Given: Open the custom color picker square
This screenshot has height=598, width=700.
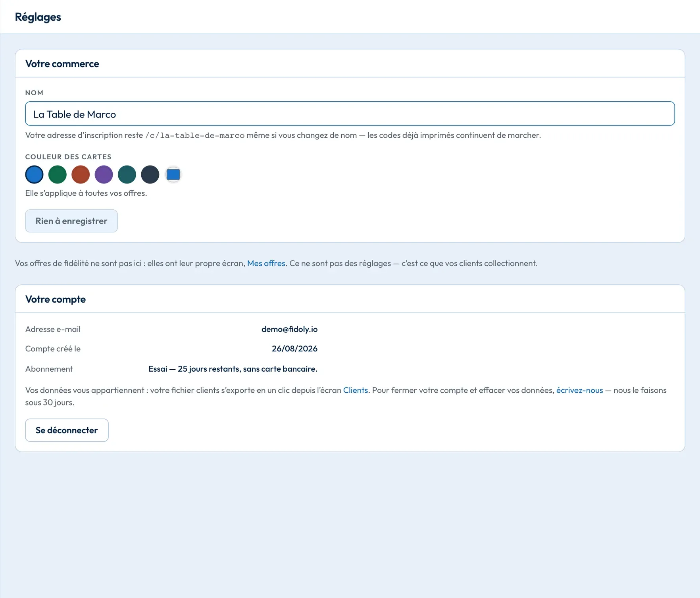Looking at the screenshot, I should 173,175.
